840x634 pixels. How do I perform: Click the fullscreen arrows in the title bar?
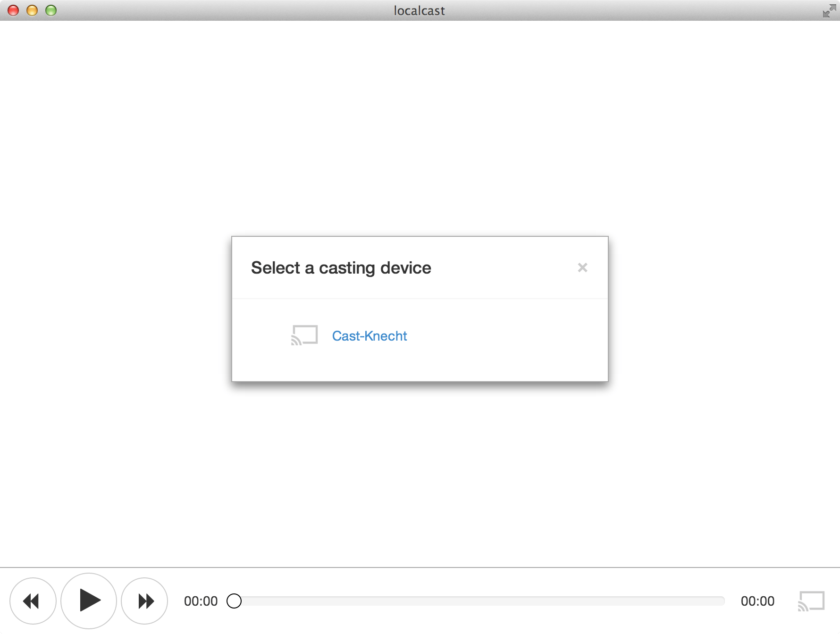[x=829, y=10]
